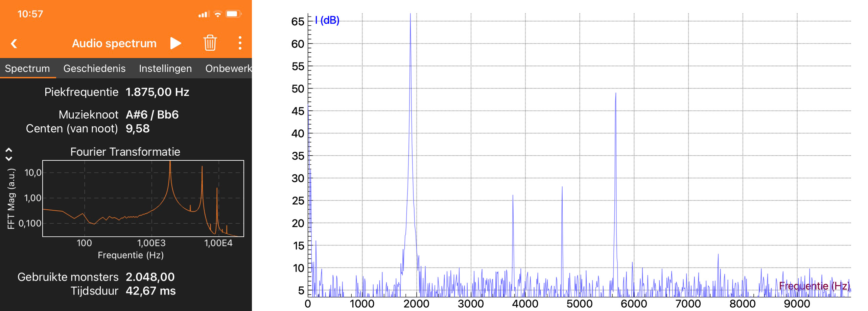
Task: Expand the Fourier Transformatie graph chevrons
Action: pyautogui.click(x=9, y=154)
